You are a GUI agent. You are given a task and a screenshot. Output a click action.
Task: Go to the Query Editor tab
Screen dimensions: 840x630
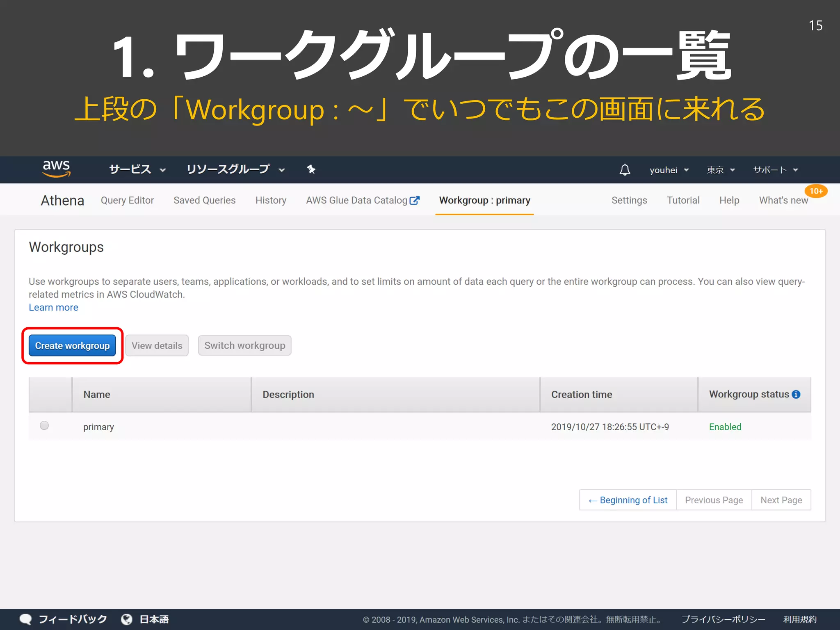point(127,200)
